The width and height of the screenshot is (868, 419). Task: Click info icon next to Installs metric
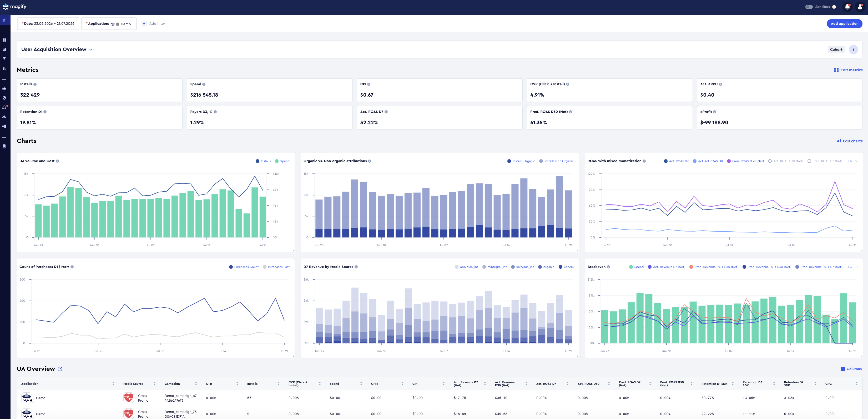point(35,84)
